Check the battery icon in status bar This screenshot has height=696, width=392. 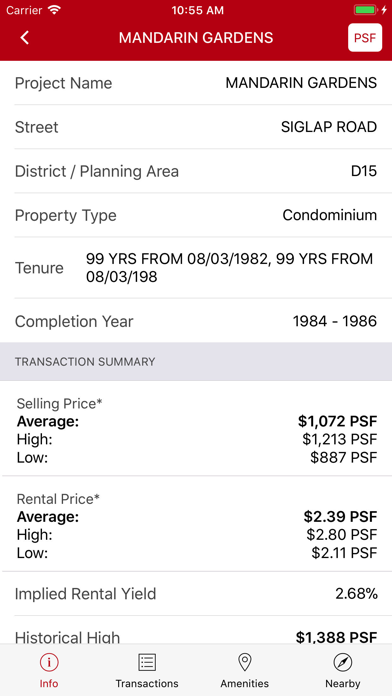(365, 10)
